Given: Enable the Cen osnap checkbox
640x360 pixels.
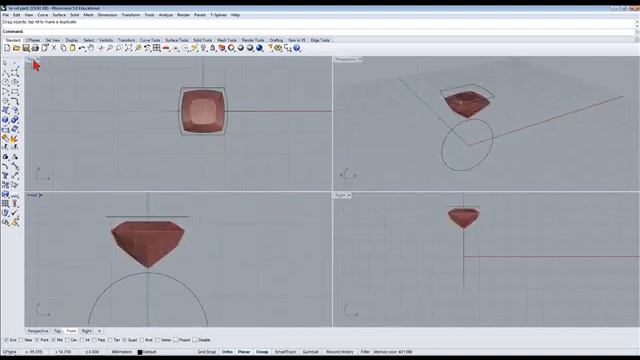Looking at the screenshot, I should point(67,340).
